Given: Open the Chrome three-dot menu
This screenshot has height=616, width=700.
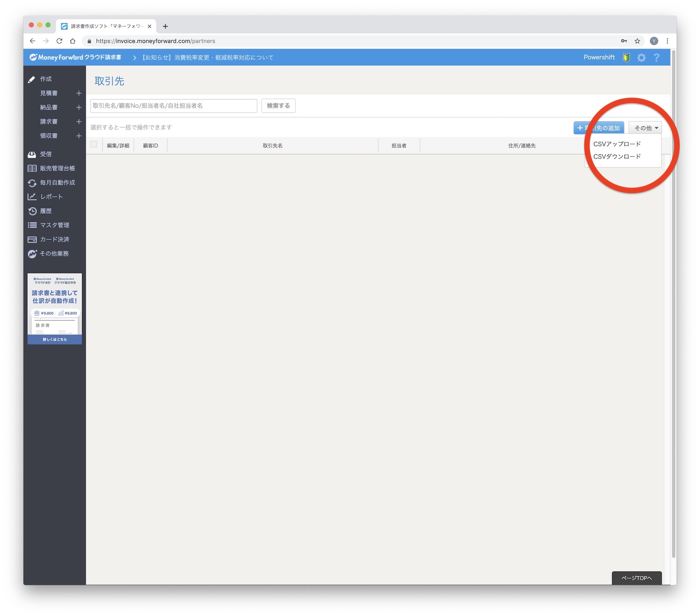Looking at the screenshot, I should click(667, 41).
